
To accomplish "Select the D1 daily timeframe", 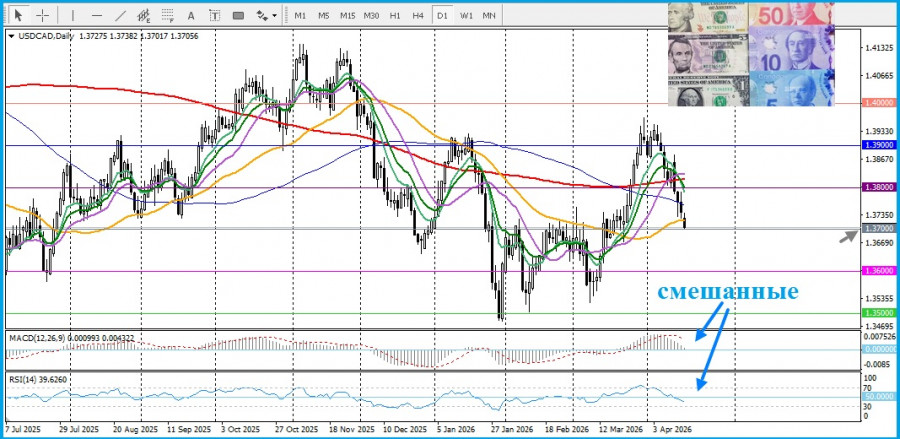I will tap(442, 15).
